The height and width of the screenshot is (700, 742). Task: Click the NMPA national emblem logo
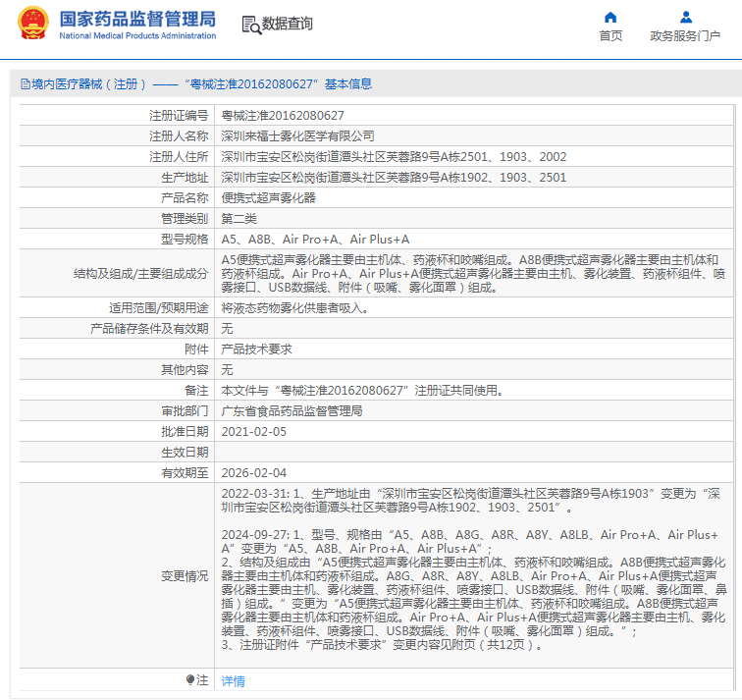[32, 23]
